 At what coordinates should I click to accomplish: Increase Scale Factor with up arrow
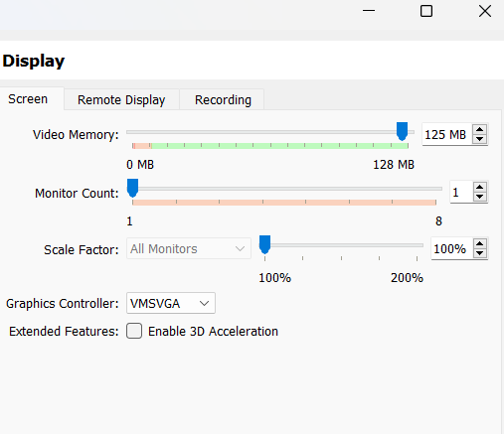tap(479, 244)
